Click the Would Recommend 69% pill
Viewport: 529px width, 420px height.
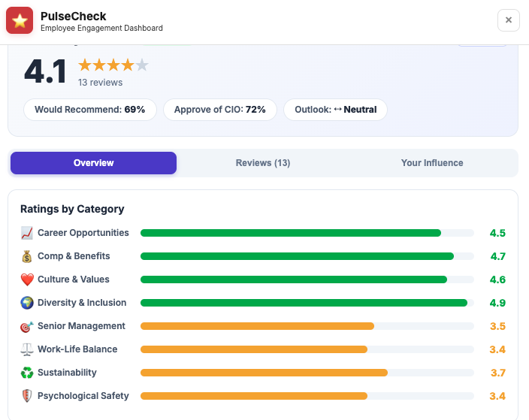(90, 110)
